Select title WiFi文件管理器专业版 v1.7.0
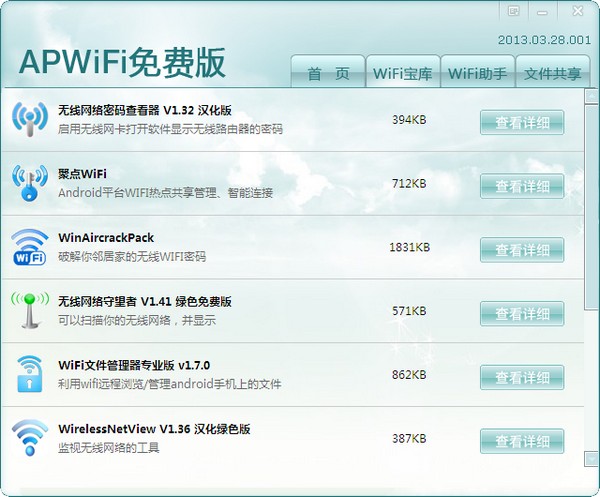The image size is (600, 497). [134, 365]
